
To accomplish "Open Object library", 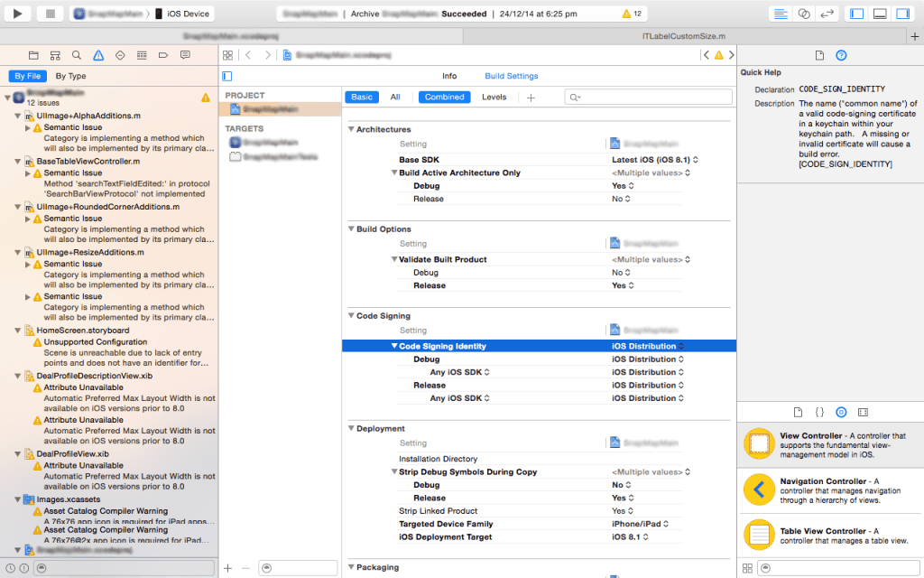I will click(x=842, y=412).
